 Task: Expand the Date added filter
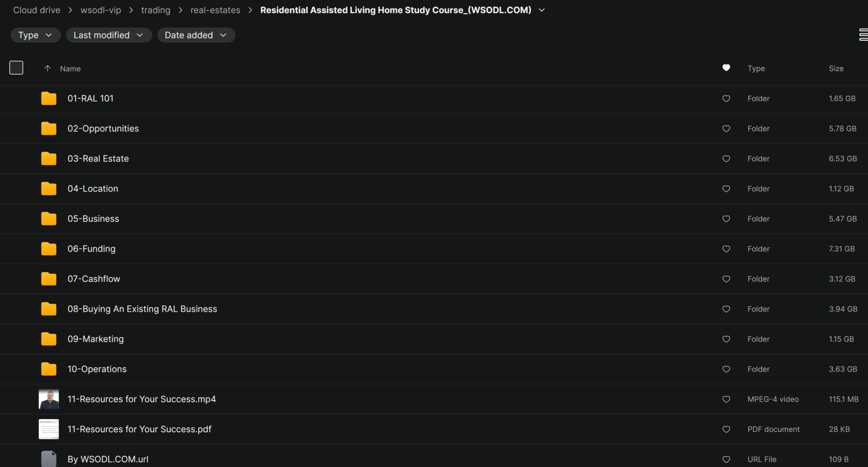[196, 35]
